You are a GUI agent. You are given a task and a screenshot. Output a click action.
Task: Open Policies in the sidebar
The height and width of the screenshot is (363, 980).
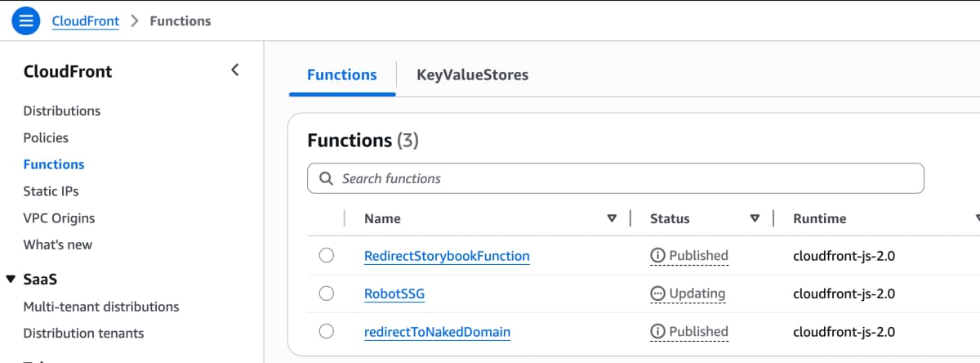point(46,137)
